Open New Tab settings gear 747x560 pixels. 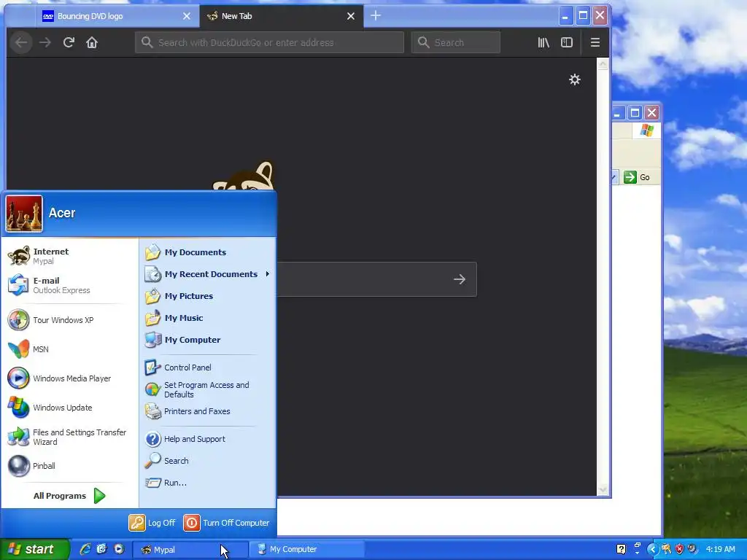pyautogui.click(x=575, y=79)
